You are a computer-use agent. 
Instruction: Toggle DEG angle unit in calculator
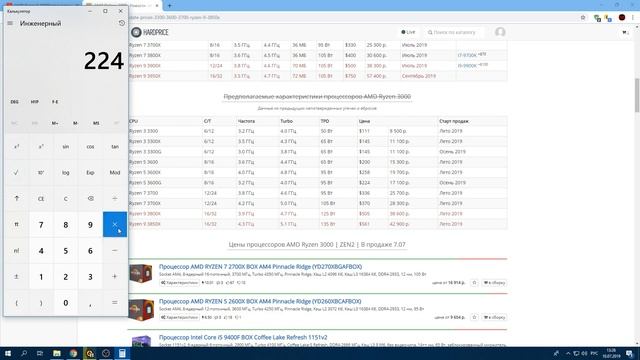tap(15, 102)
